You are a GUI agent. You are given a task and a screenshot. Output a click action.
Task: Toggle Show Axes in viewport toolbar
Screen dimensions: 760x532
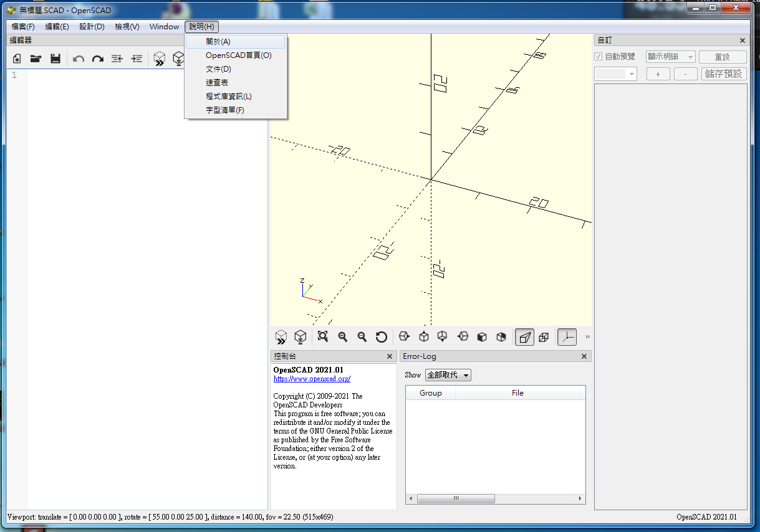click(567, 337)
